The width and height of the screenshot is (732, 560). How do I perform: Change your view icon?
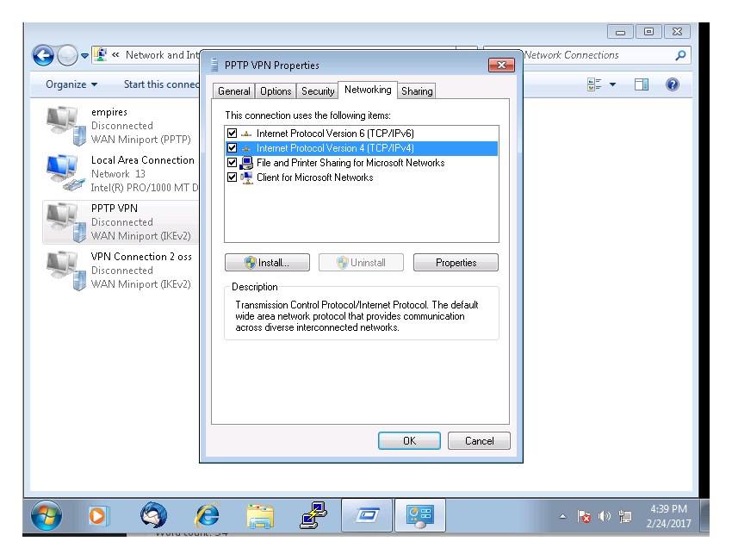tap(594, 84)
